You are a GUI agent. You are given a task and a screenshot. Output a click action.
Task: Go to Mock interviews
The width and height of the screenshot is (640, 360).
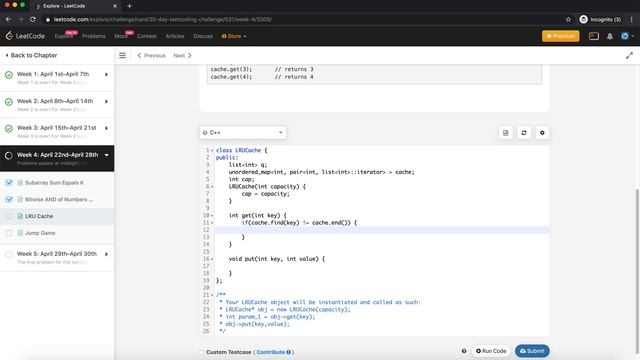(121, 36)
